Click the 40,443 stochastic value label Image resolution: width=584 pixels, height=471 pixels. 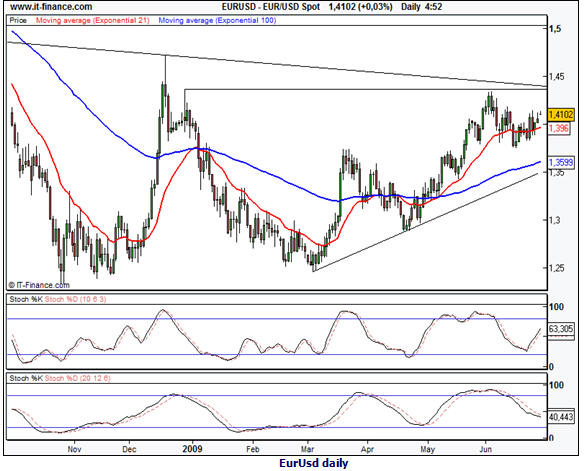point(561,417)
